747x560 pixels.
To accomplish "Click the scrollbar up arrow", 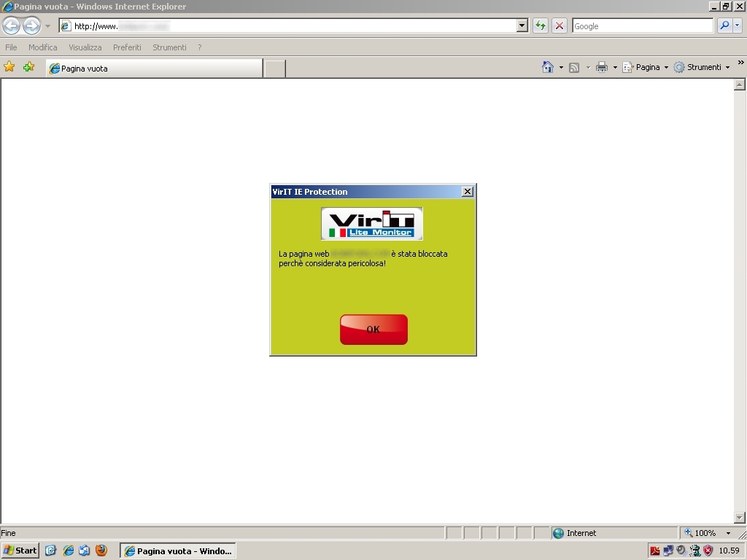I will pos(740,85).
